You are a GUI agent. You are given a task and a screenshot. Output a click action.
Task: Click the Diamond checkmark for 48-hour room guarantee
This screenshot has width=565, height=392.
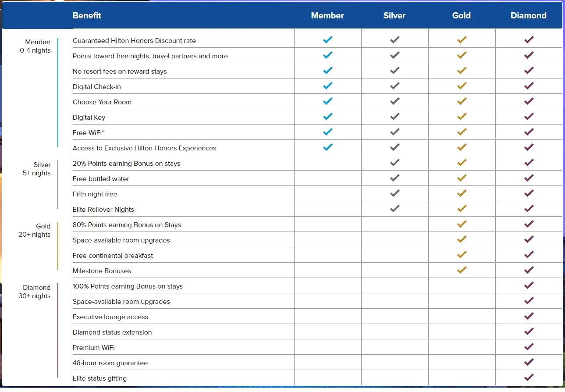[x=529, y=362]
